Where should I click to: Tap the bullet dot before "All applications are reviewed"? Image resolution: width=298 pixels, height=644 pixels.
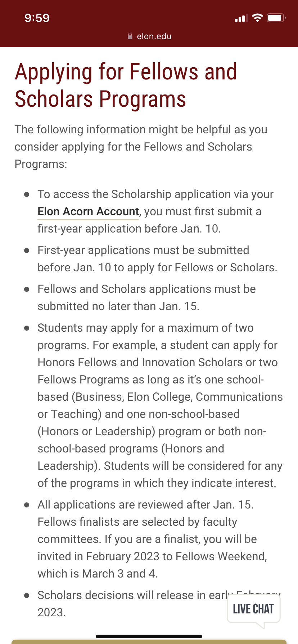(27, 505)
